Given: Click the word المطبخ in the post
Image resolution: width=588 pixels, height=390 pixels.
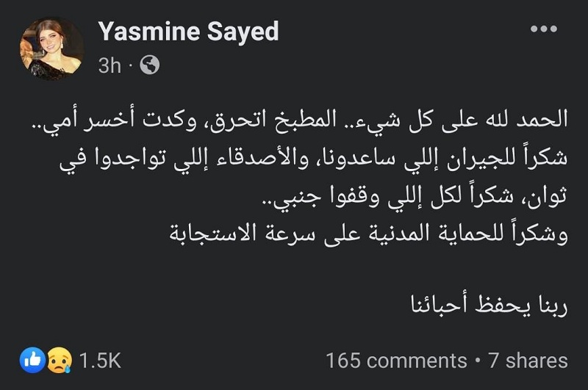Looking at the screenshot, I should [x=296, y=119].
